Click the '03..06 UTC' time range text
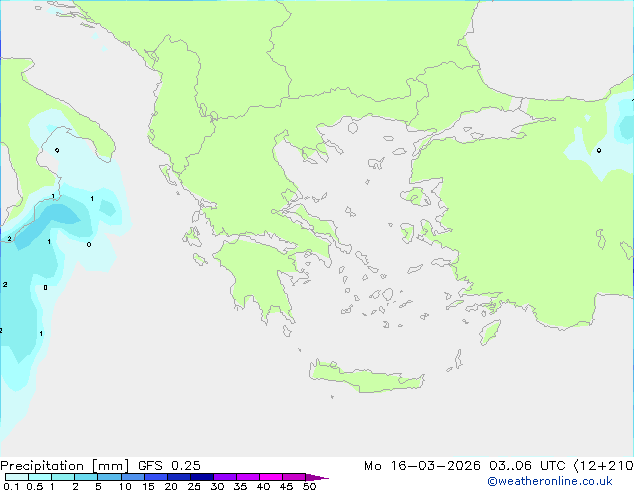This screenshot has width=634, height=490. [x=527, y=466]
